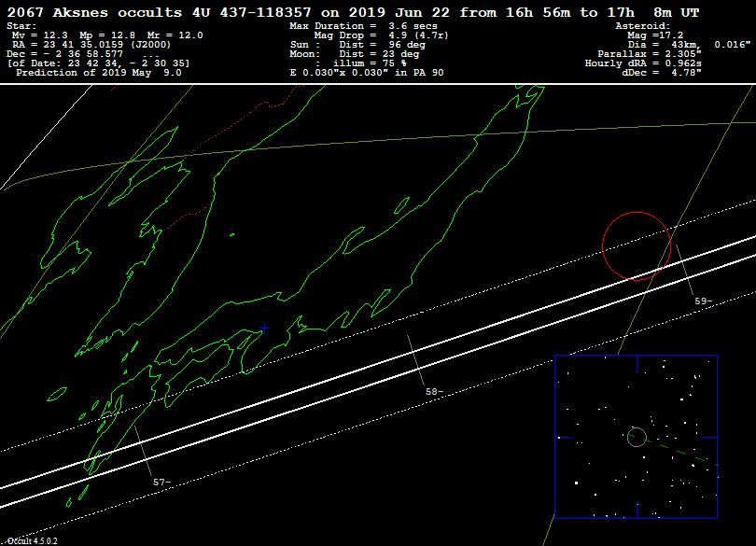Click the 'Dec = - 2 36 58.577' line

64,54
